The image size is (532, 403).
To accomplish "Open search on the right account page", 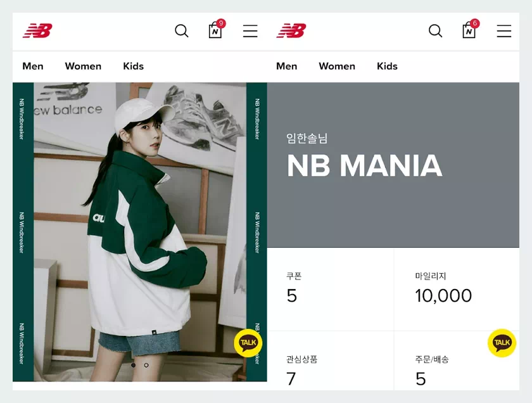I will (435, 30).
